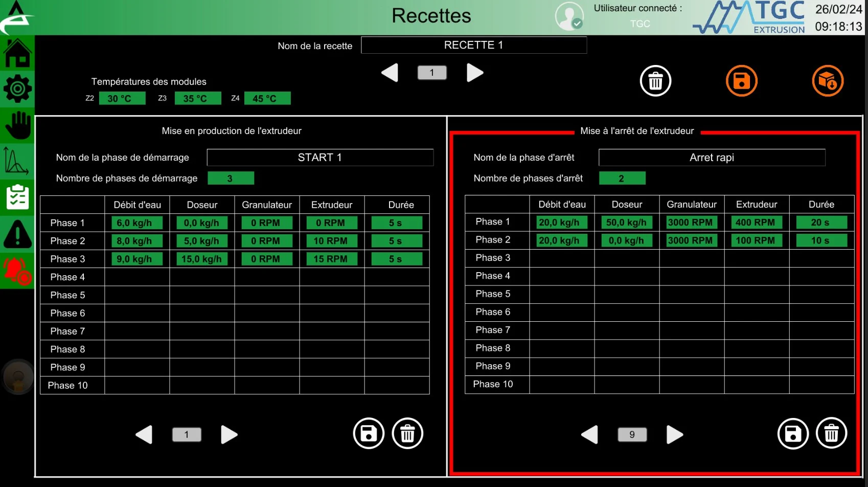
Task: Open the red alarm bell icon
Action: 17,270
